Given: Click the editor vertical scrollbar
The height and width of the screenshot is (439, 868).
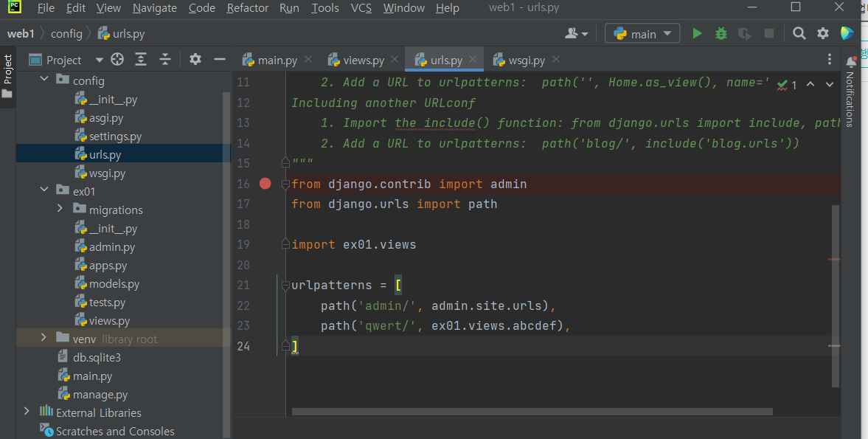Looking at the screenshot, I should pyautogui.click(x=836, y=296).
